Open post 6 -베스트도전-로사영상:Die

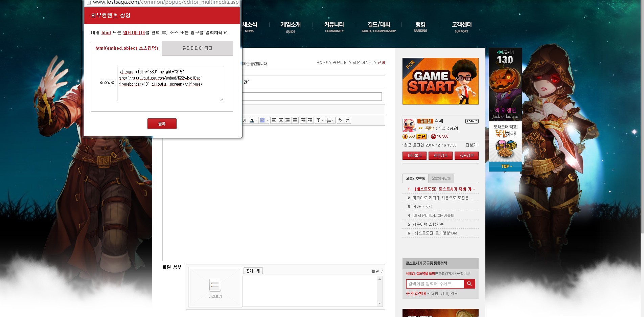pos(435,233)
